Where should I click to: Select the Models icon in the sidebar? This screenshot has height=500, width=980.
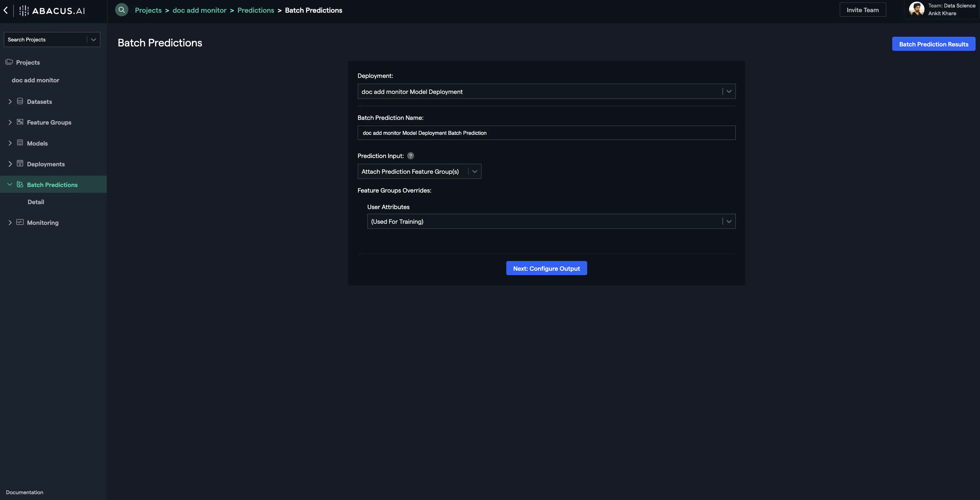click(20, 143)
